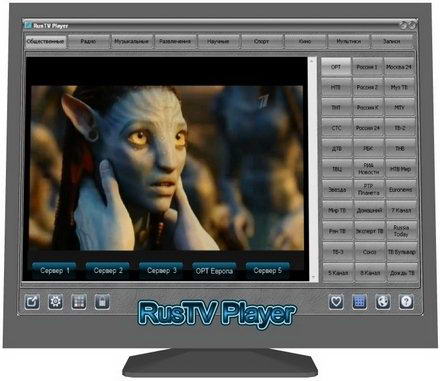
Task: Select the НТВ channel button
Action: [x=336, y=87]
